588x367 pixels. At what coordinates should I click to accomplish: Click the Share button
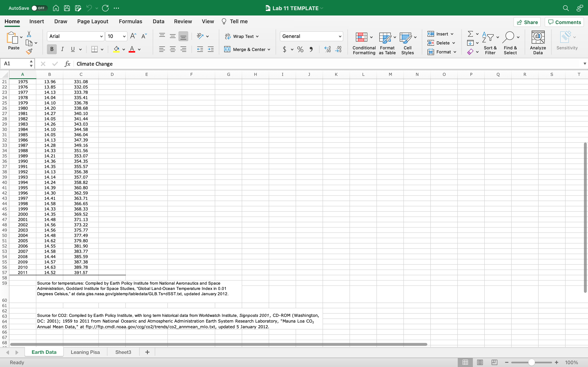pos(527,22)
